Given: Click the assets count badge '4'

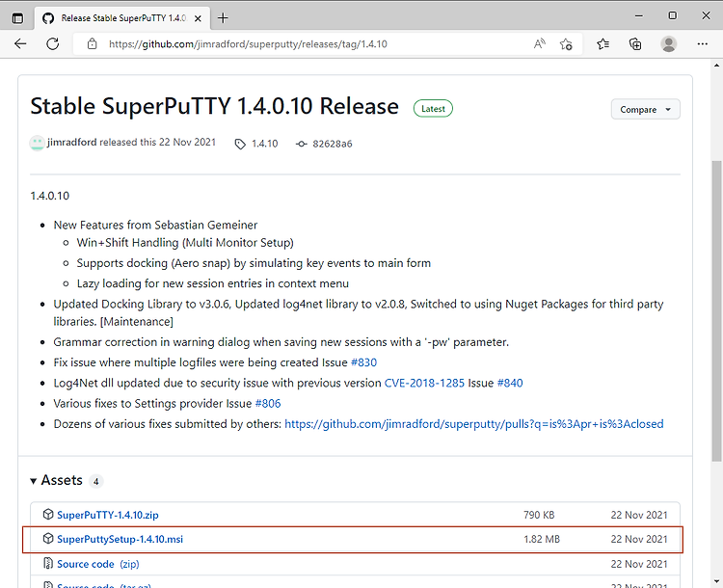Looking at the screenshot, I should click(x=95, y=481).
